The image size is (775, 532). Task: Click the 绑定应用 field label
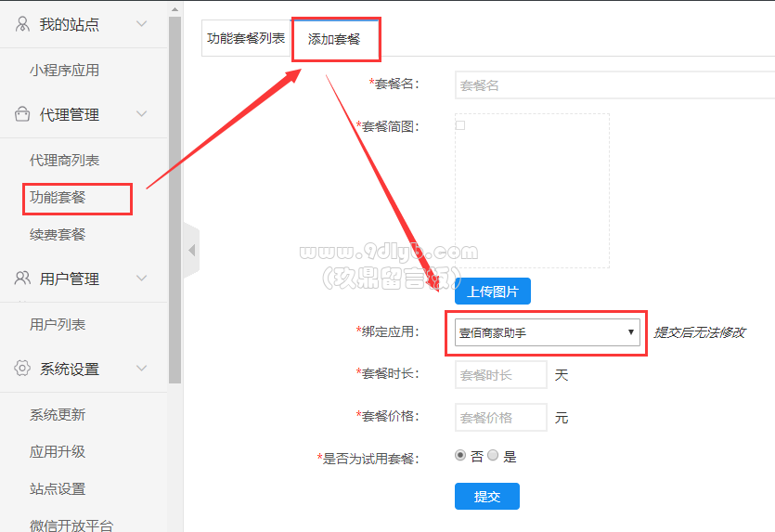click(388, 331)
